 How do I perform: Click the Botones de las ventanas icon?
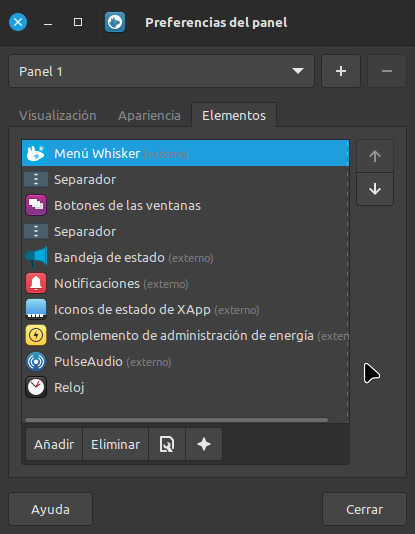coord(36,205)
